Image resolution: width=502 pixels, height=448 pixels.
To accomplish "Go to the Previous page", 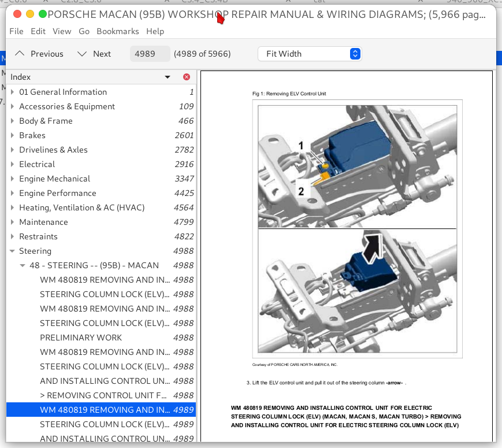I will pyautogui.click(x=39, y=54).
